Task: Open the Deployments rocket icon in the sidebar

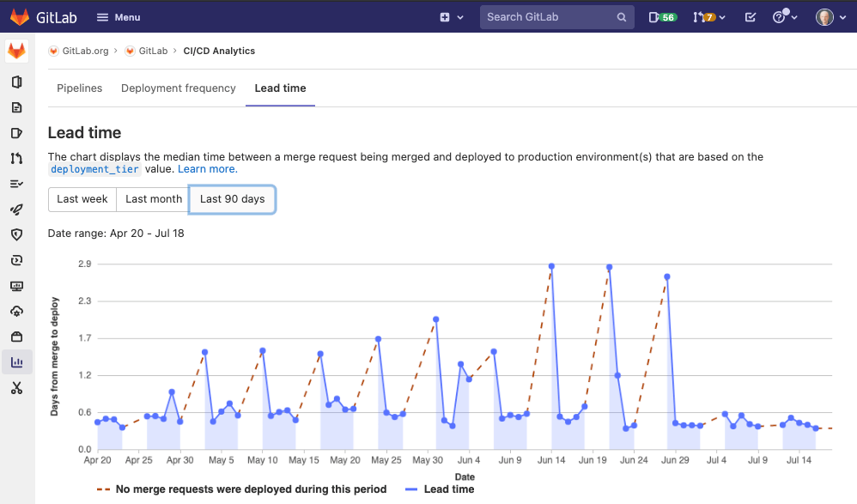Action: 17,209
